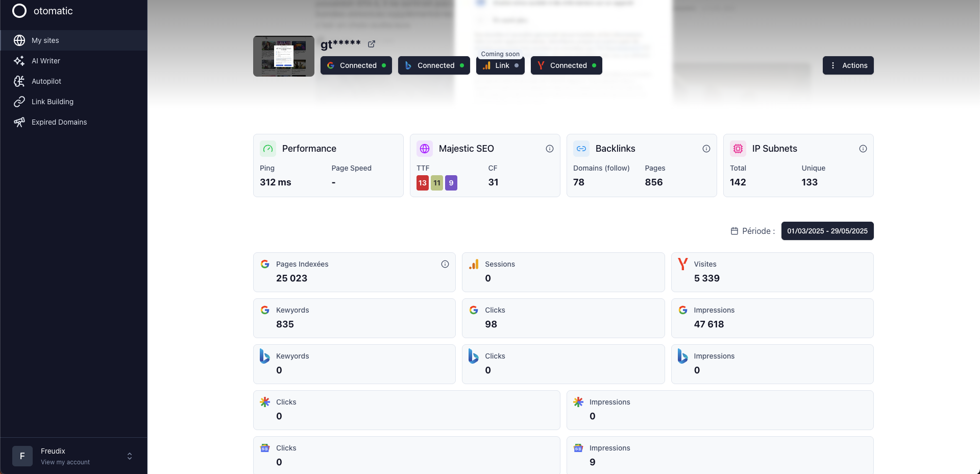Expand the Freudix account switcher chevron
This screenshot has height=474, width=980.
pos(130,456)
